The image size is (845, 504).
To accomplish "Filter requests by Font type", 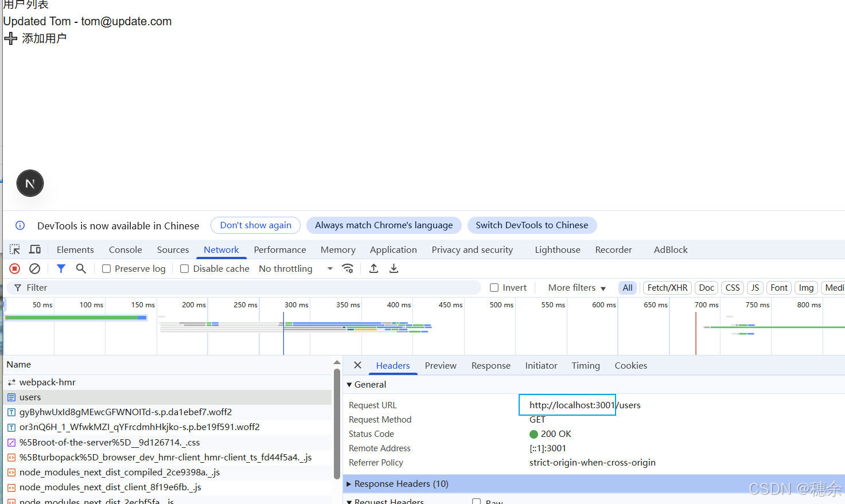I will [779, 287].
